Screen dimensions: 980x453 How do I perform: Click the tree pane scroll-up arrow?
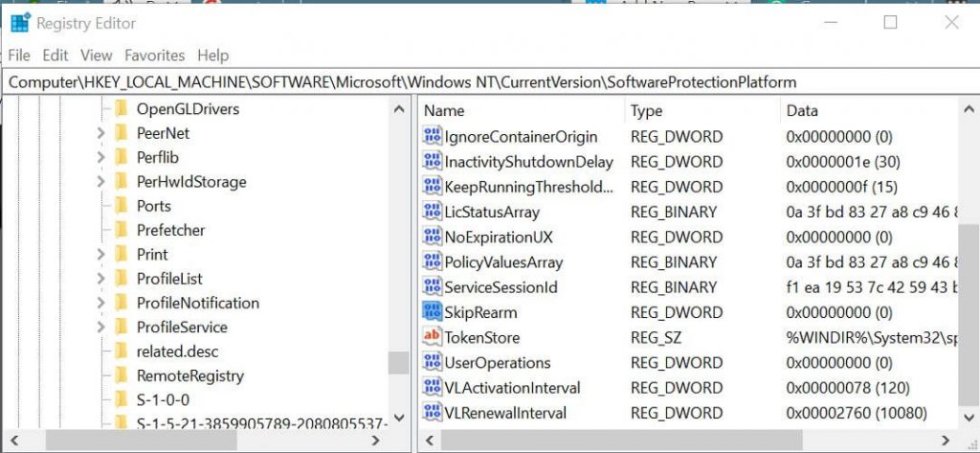[399, 110]
